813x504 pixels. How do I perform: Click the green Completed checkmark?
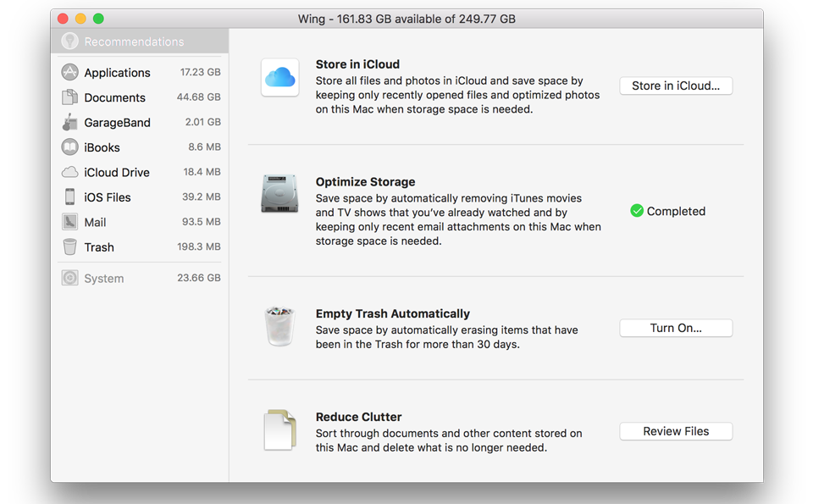pyautogui.click(x=637, y=211)
